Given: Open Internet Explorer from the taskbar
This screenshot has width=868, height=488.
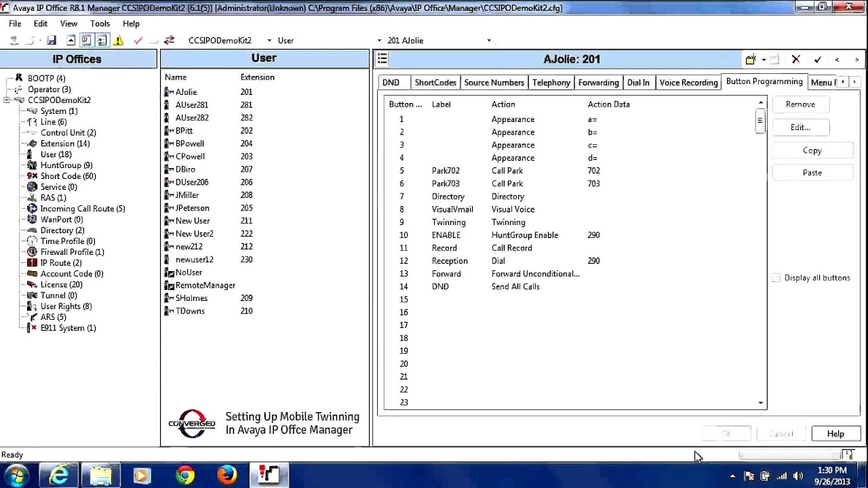Looking at the screenshot, I should [x=59, y=475].
